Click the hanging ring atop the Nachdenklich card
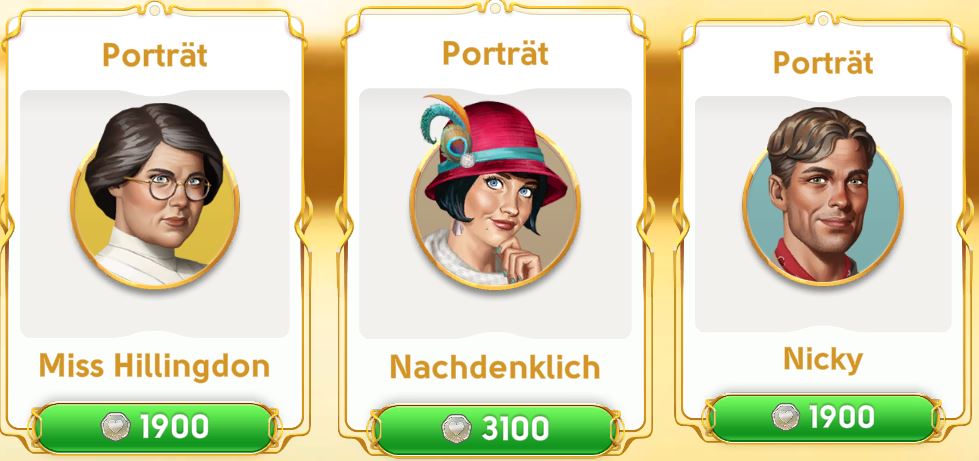 tap(495, 8)
